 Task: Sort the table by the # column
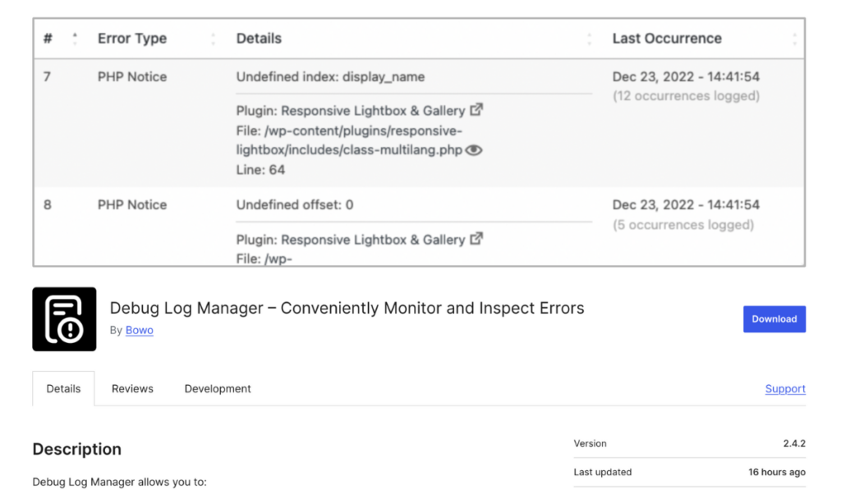coord(74,38)
